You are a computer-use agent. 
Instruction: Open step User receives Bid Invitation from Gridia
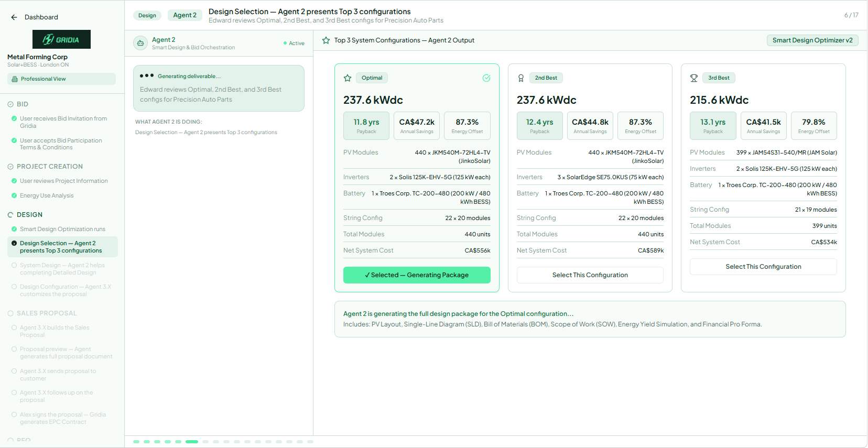pos(62,122)
